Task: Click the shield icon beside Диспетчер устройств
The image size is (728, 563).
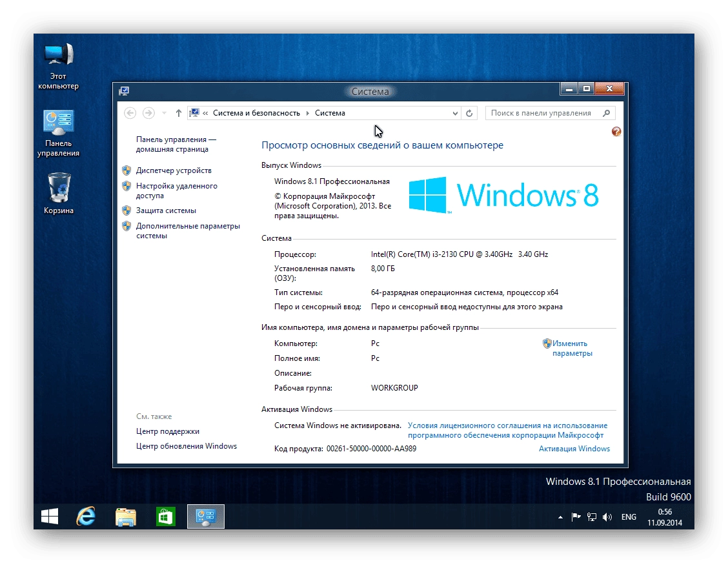Action: 126,170
